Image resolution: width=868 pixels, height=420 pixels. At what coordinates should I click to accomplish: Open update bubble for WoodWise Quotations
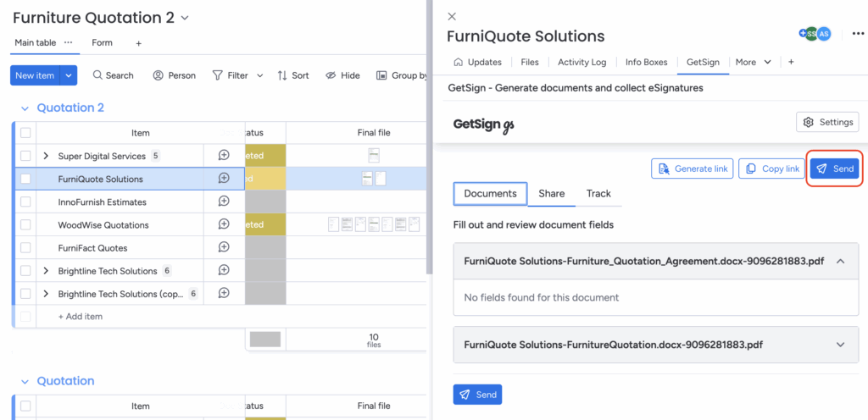pyautogui.click(x=224, y=224)
